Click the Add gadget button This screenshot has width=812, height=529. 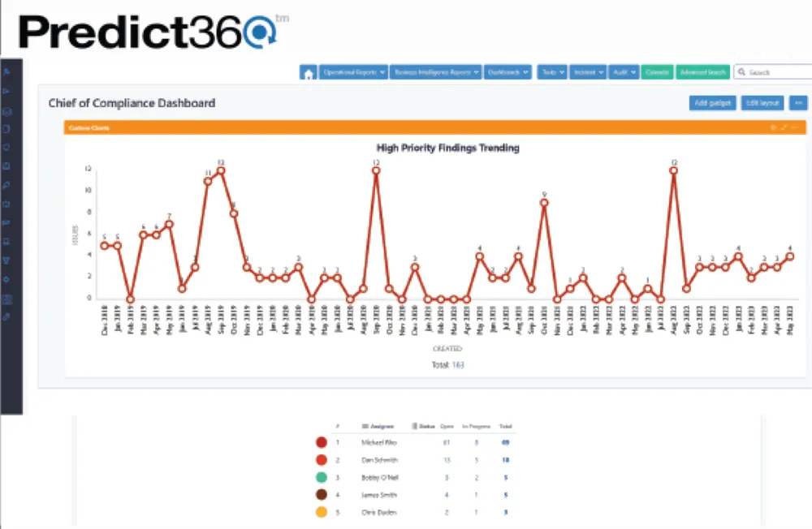(x=712, y=103)
